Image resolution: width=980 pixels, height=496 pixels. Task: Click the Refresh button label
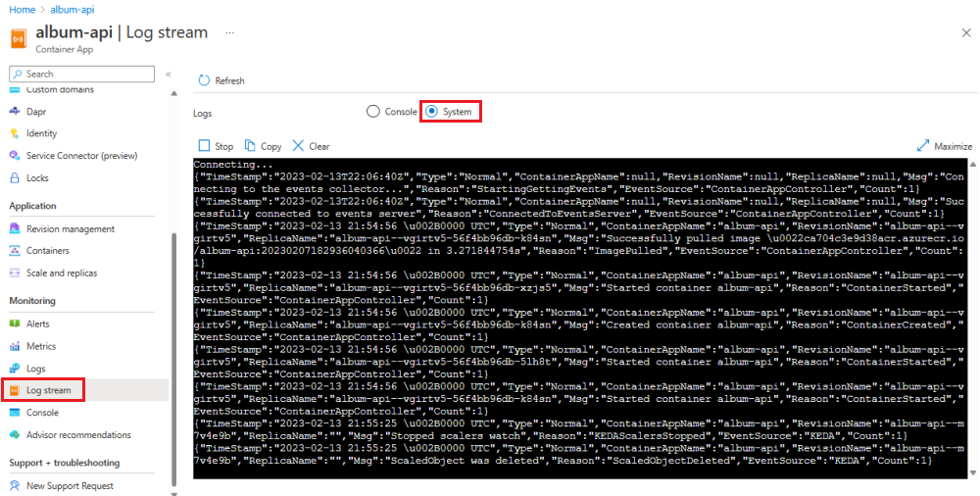[230, 80]
